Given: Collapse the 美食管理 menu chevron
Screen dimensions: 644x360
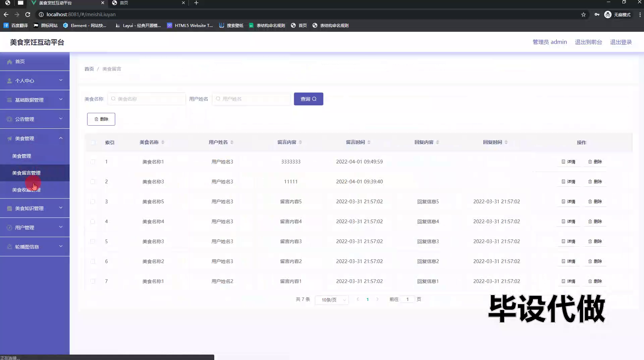Looking at the screenshot, I should [61, 138].
